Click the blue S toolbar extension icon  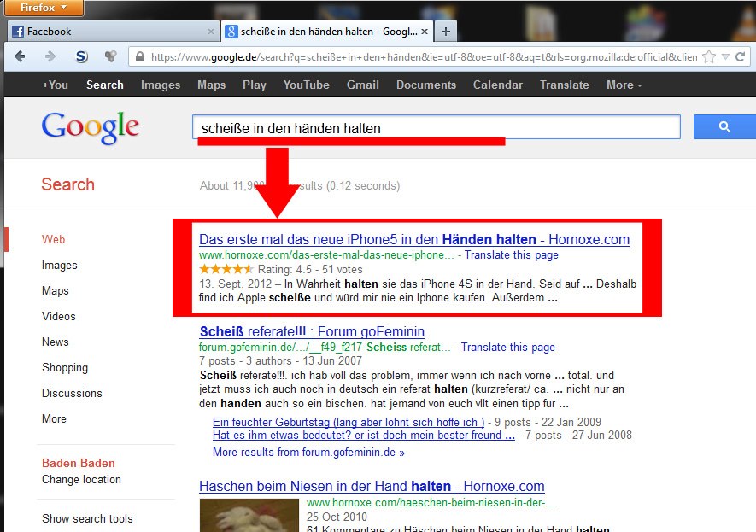(81, 57)
